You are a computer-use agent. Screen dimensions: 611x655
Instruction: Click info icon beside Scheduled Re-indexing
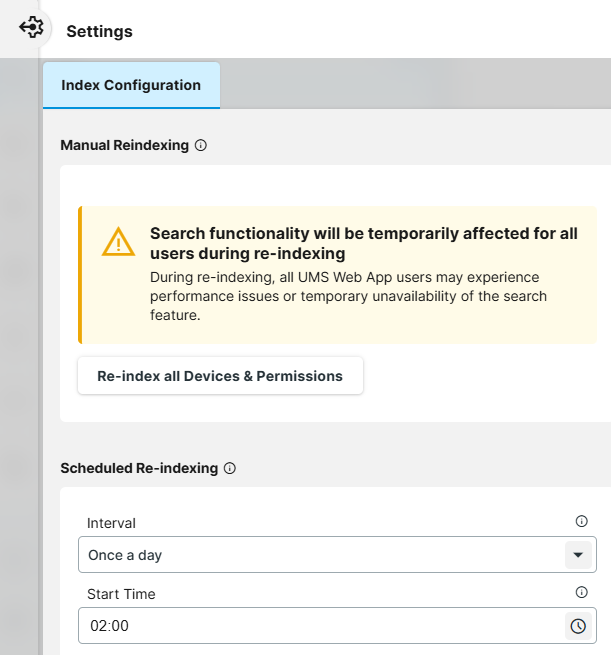229,468
